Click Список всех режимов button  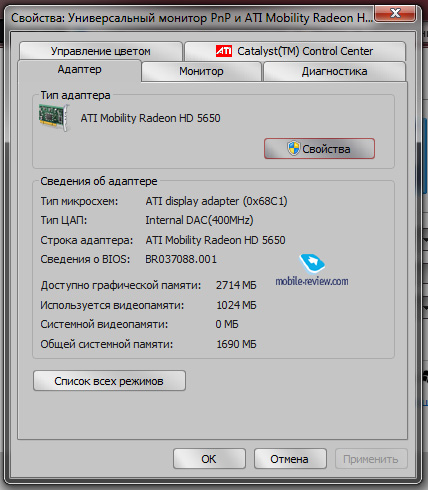point(109,381)
